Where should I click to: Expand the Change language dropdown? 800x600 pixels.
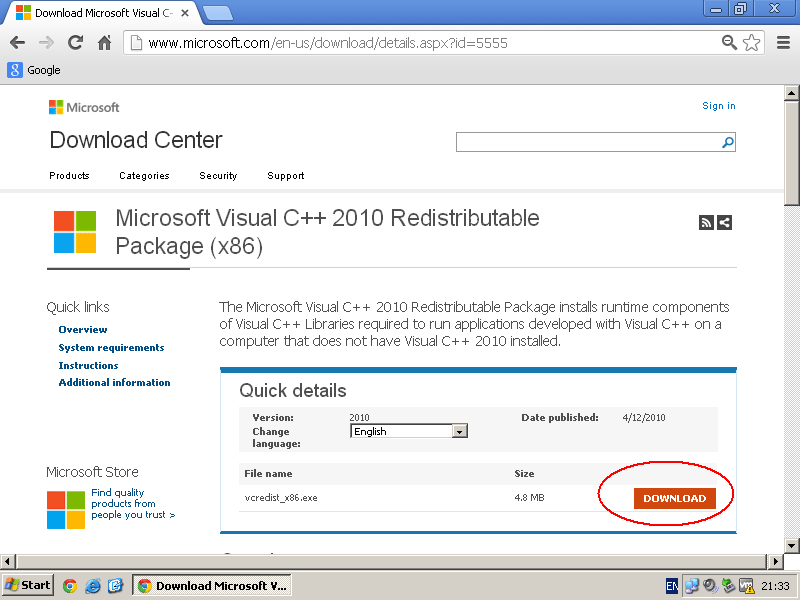(x=409, y=431)
